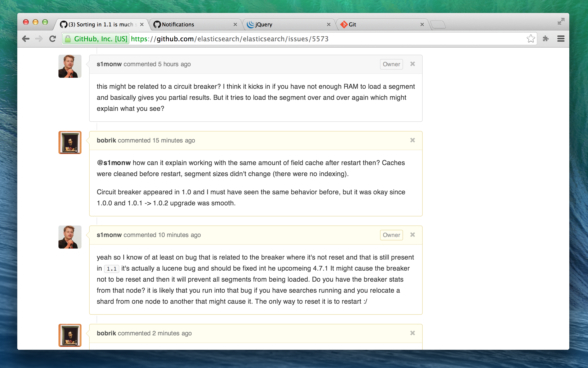Close the Sorting in 1.1 tab

[142, 24]
